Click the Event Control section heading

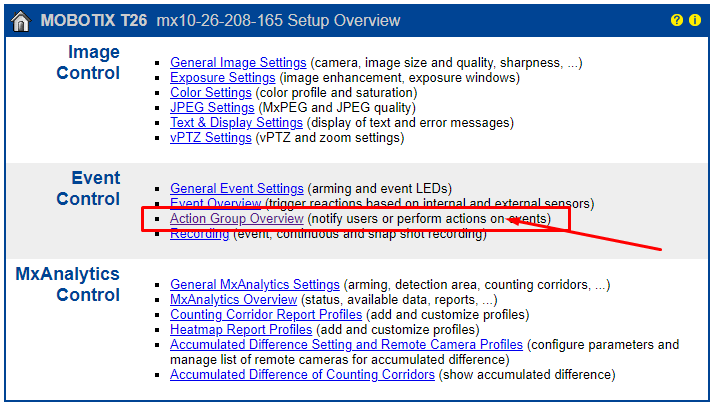click(88, 188)
